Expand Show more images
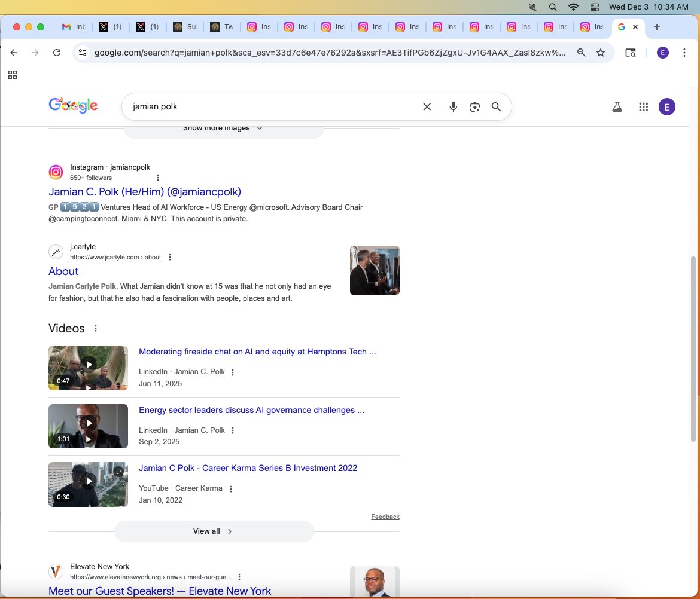This screenshot has height=599, width=700. point(223,129)
